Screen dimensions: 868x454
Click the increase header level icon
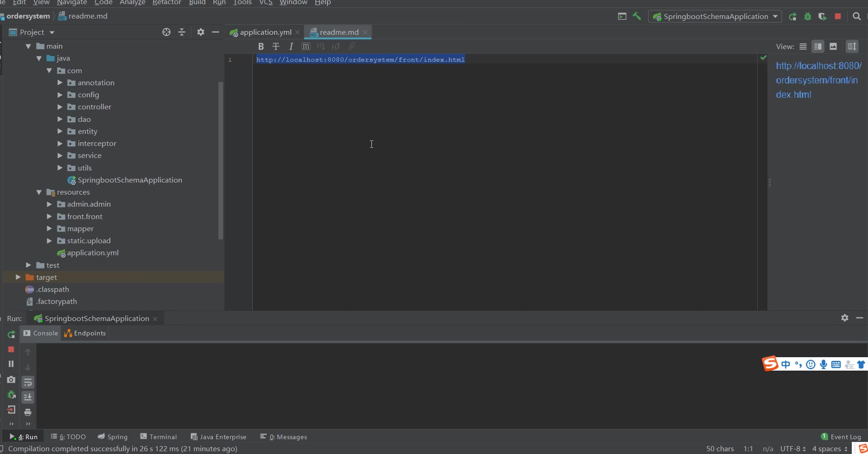click(x=336, y=46)
